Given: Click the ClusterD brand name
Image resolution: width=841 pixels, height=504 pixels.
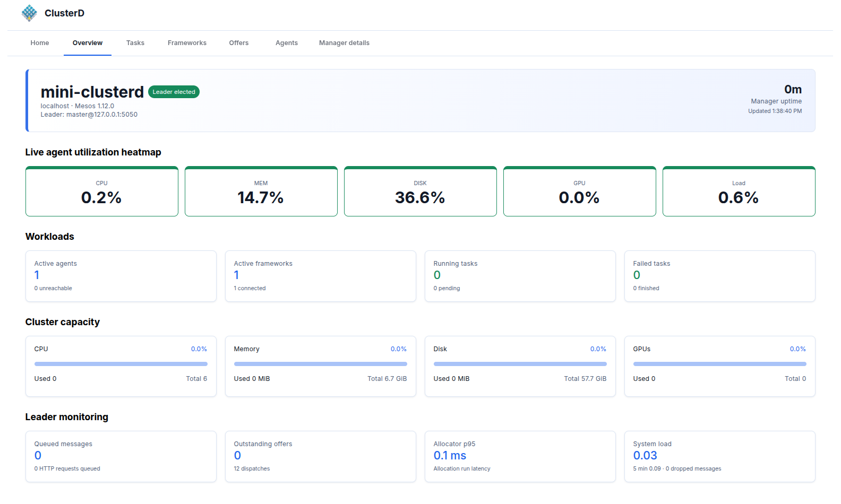Looking at the screenshot, I should 64,13.
